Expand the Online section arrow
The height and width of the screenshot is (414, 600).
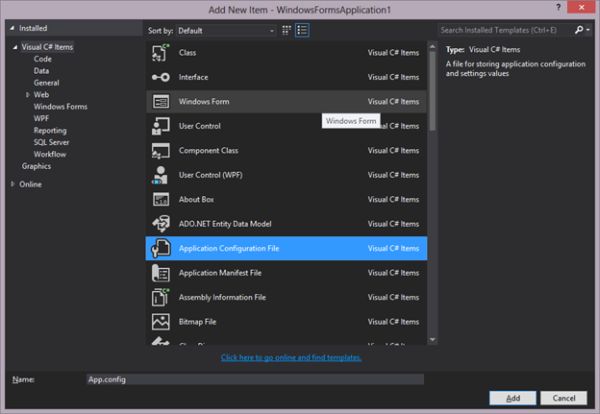click(x=13, y=184)
